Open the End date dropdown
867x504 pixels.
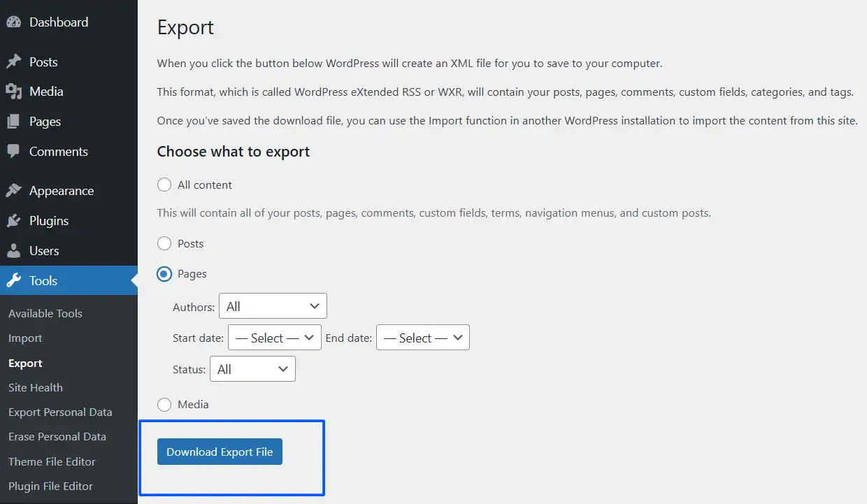pos(423,338)
